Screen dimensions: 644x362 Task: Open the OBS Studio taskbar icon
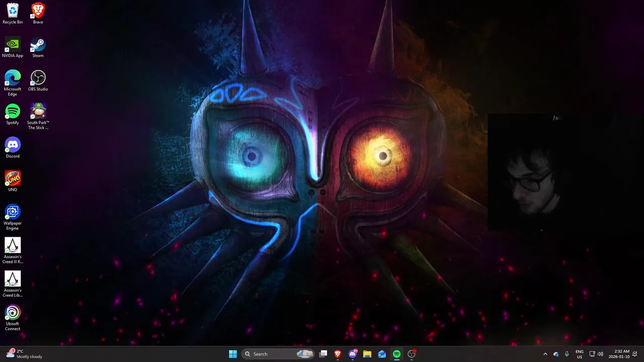412,354
